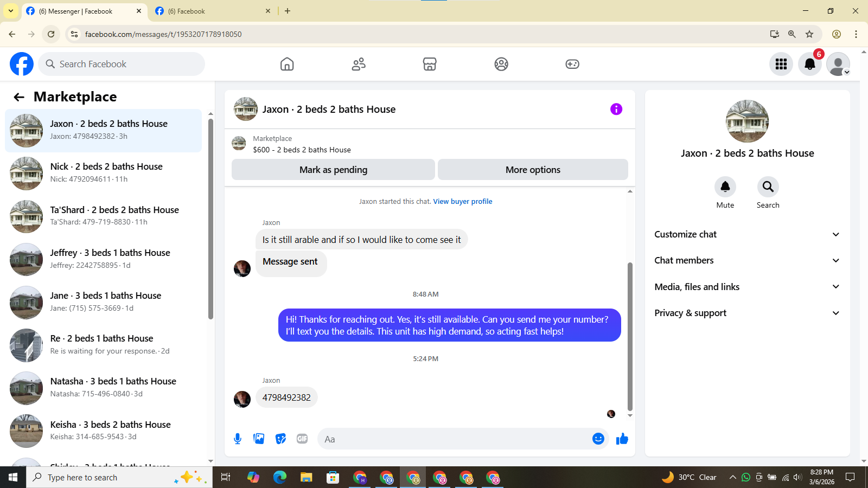Mute this conversation bell icon

(x=725, y=187)
